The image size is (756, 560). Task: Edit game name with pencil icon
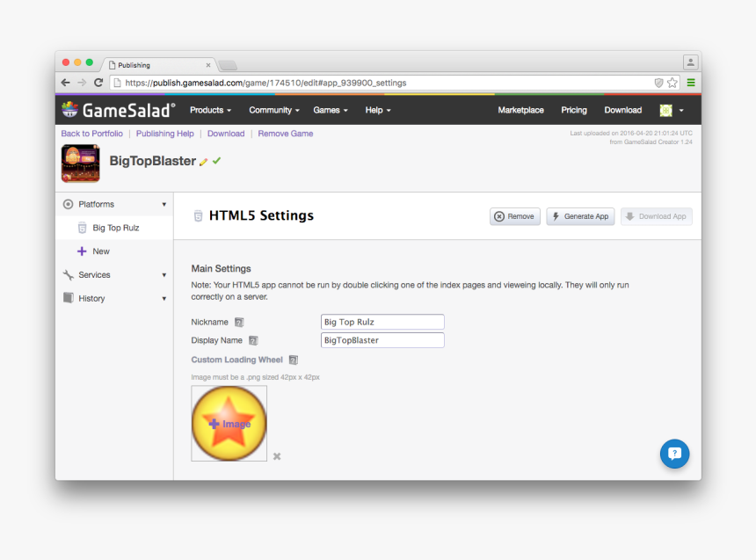[203, 162]
